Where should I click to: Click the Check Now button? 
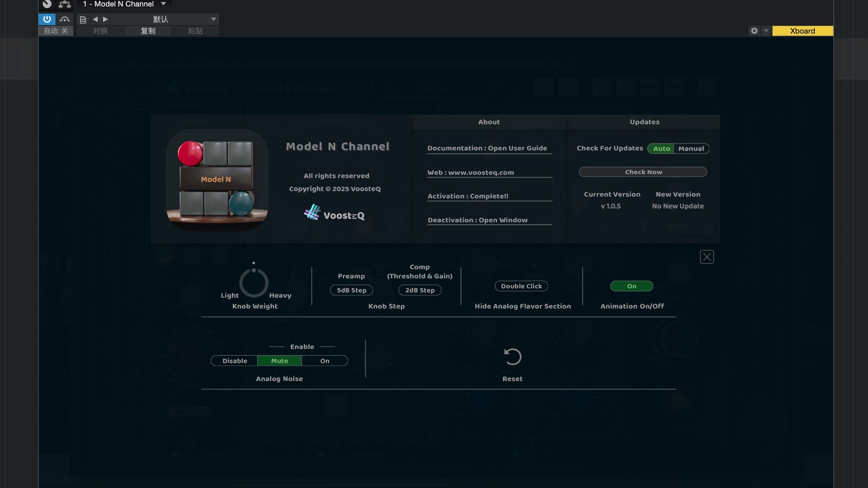pos(643,172)
